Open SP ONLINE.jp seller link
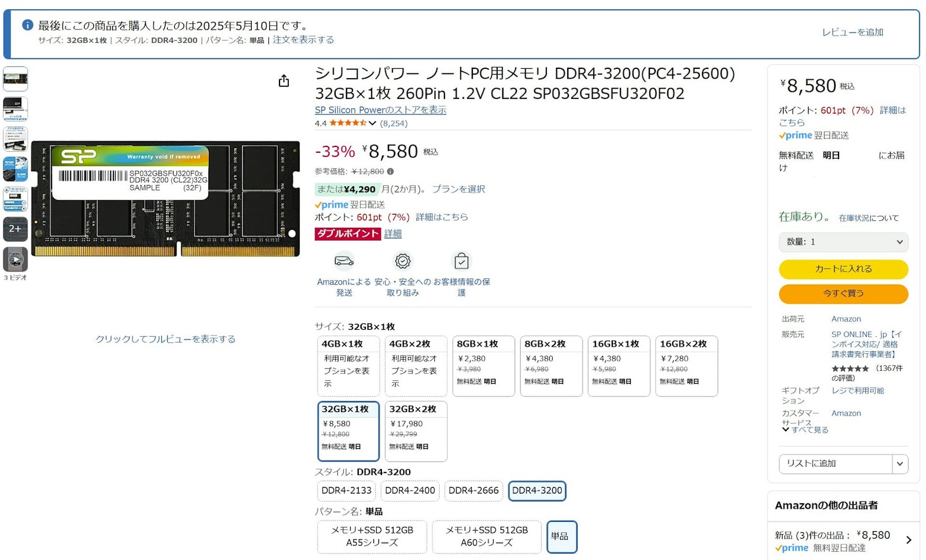The image size is (926, 560). (866, 344)
